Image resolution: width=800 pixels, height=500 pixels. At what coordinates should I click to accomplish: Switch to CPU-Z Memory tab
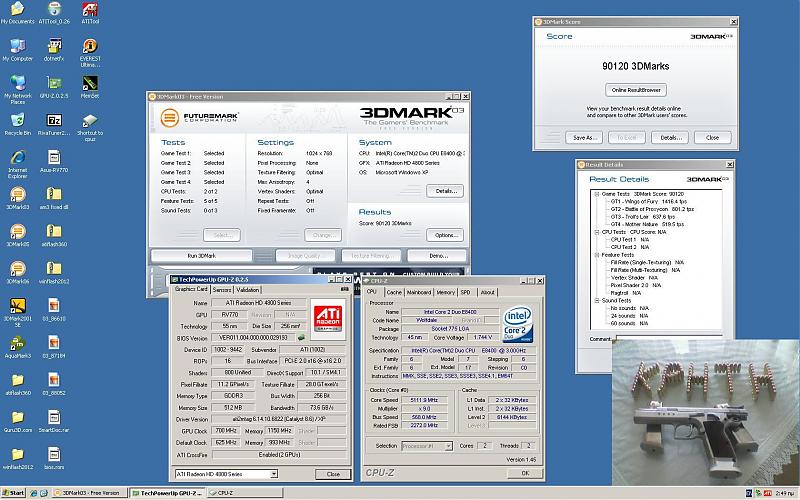445,292
